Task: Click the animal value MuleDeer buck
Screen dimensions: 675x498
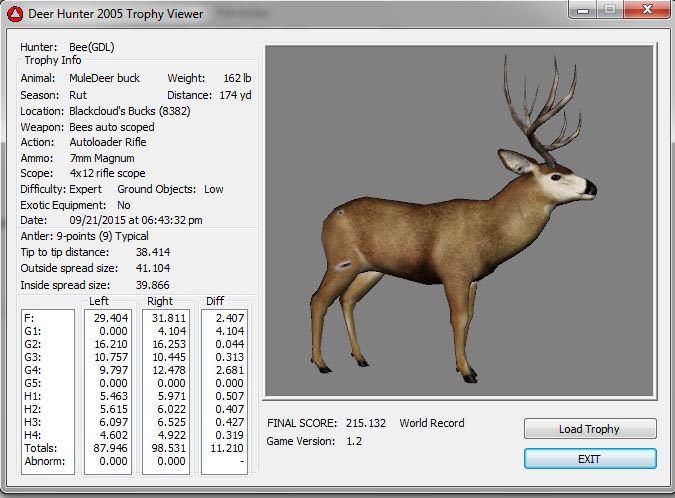Action: click(104, 78)
